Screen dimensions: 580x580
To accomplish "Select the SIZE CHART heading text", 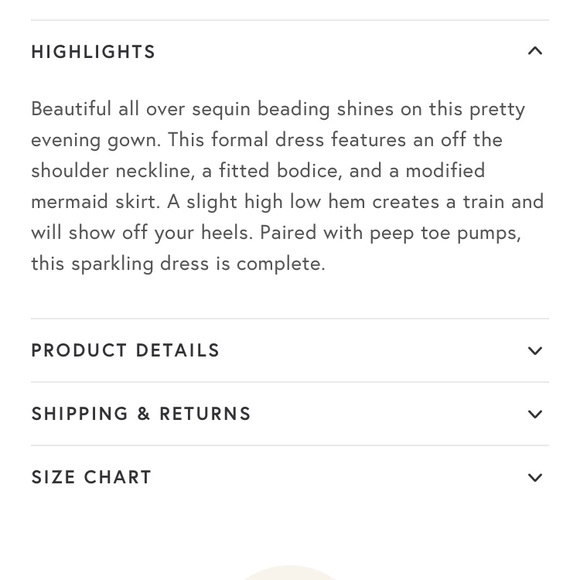I will coord(91,477).
